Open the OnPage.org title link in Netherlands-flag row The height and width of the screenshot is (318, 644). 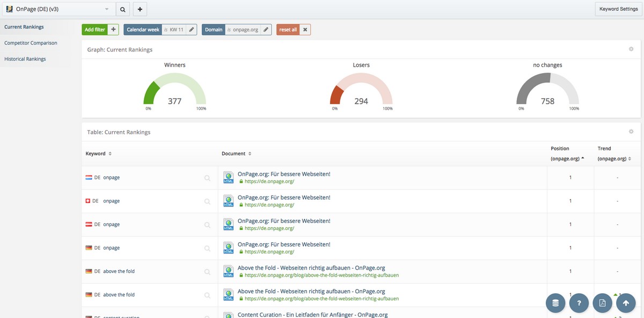[284, 174]
